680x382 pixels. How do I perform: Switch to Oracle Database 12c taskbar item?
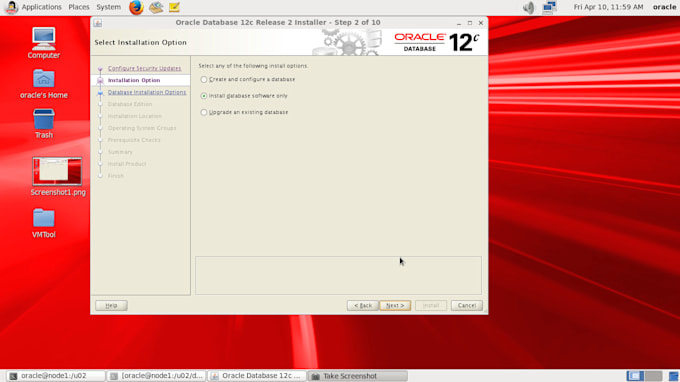(257, 376)
